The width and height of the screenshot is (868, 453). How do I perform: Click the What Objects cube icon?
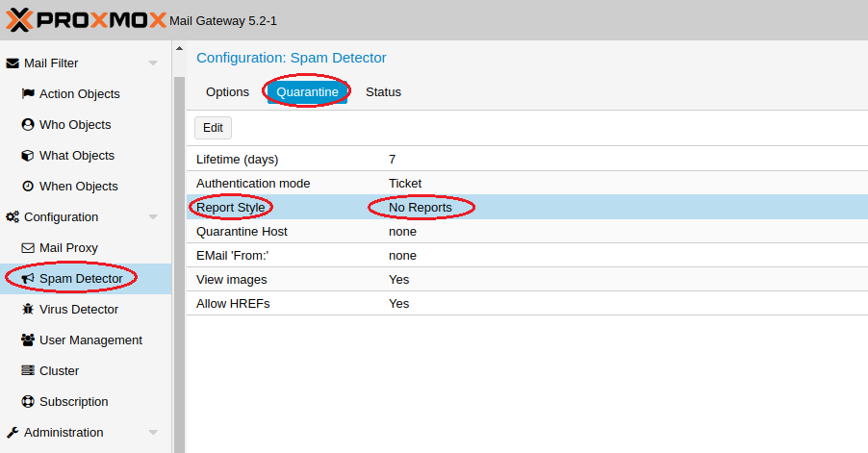[x=28, y=156]
